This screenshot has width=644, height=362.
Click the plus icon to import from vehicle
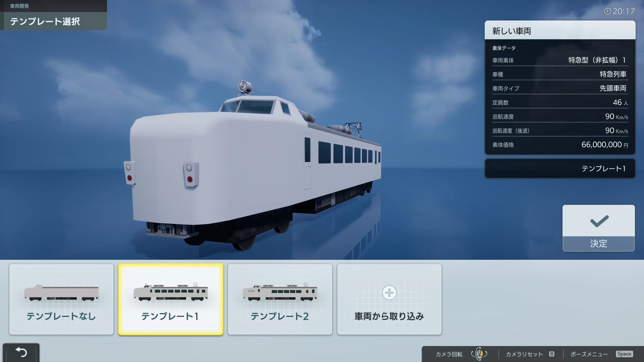[389, 293]
